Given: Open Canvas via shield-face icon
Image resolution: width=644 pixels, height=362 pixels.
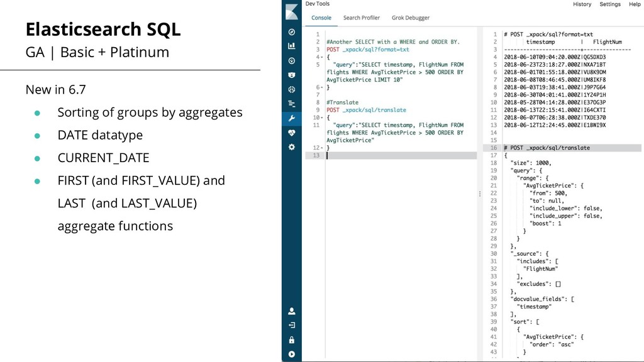Looking at the screenshot, I should coord(292,75).
